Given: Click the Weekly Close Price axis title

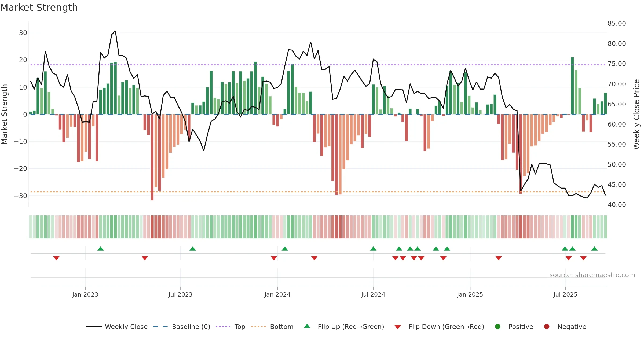Looking at the screenshot, I should tap(636, 114).
